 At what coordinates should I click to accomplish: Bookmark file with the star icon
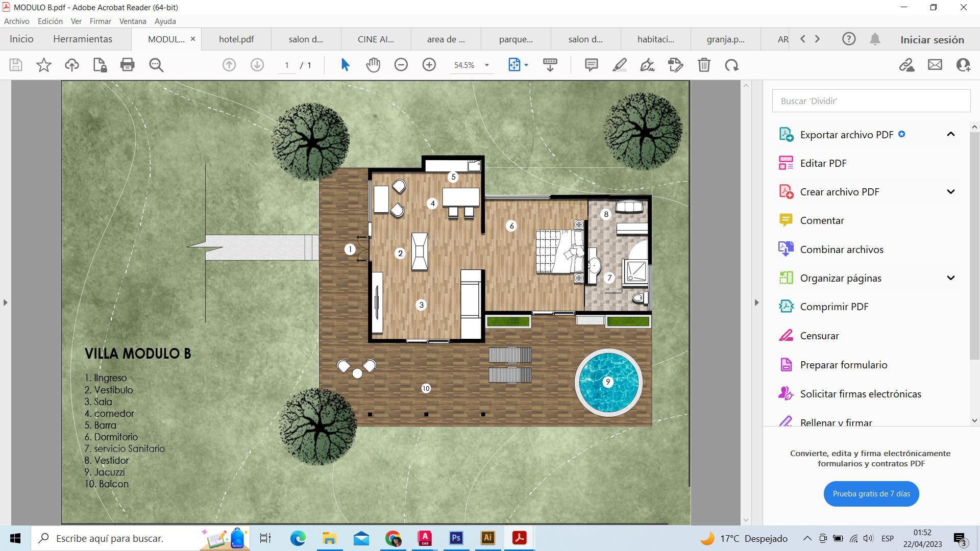[x=44, y=65]
